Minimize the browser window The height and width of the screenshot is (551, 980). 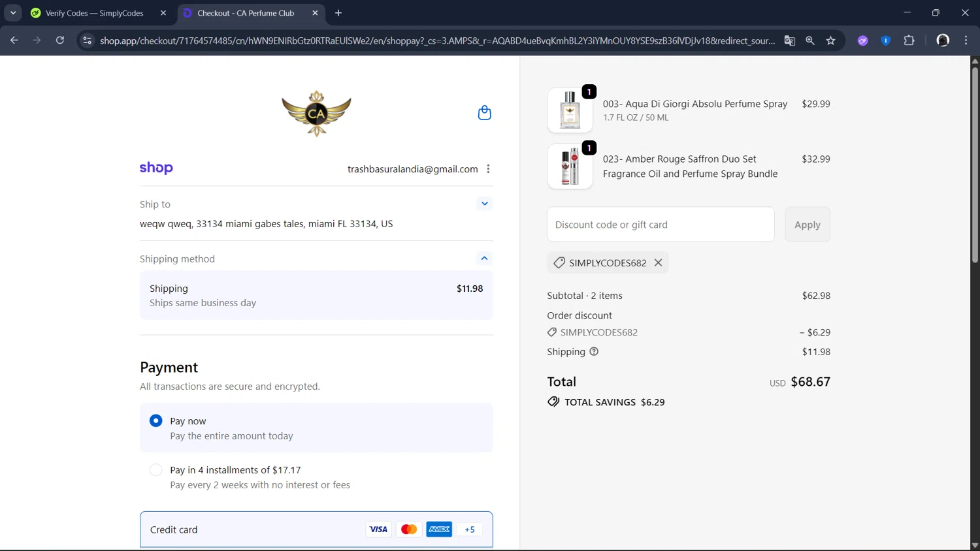coord(906,12)
